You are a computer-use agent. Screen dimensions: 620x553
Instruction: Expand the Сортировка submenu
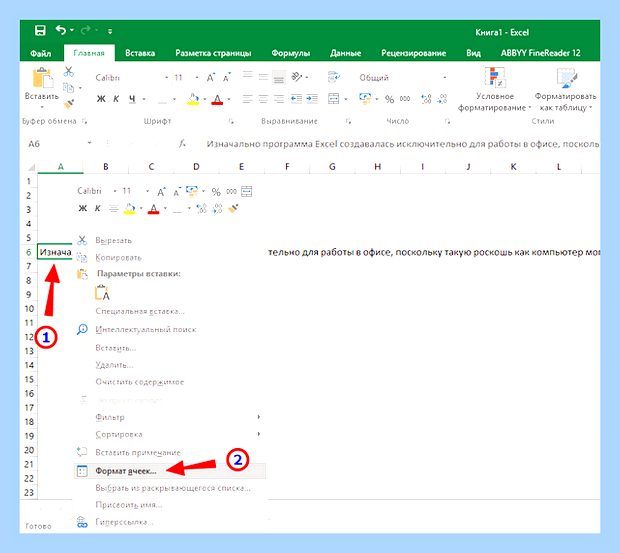coord(170,434)
